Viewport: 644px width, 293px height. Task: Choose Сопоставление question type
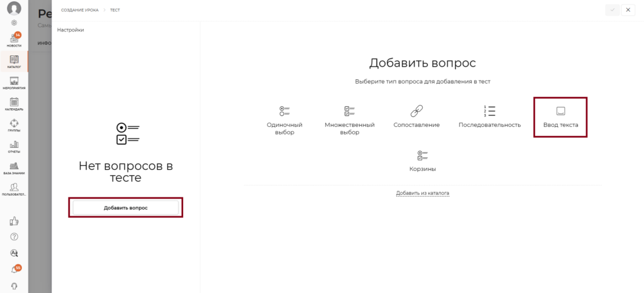(416, 116)
